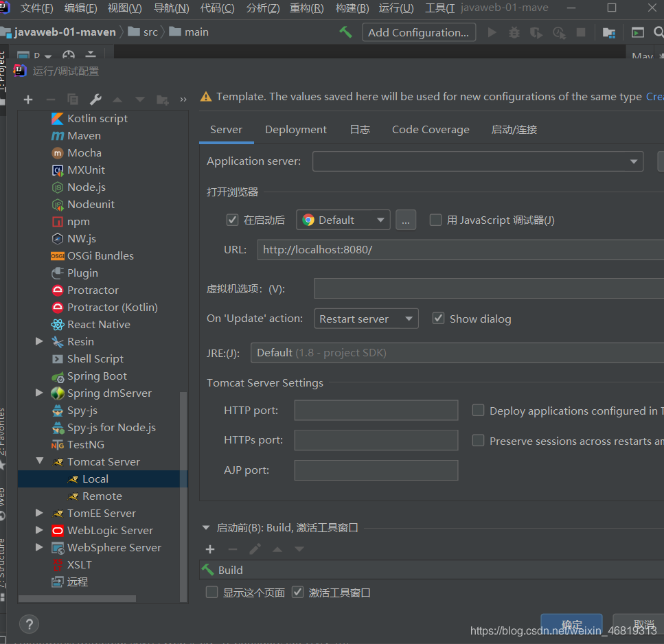Click the add new configuration plus icon
The image size is (664, 644).
coord(28,100)
